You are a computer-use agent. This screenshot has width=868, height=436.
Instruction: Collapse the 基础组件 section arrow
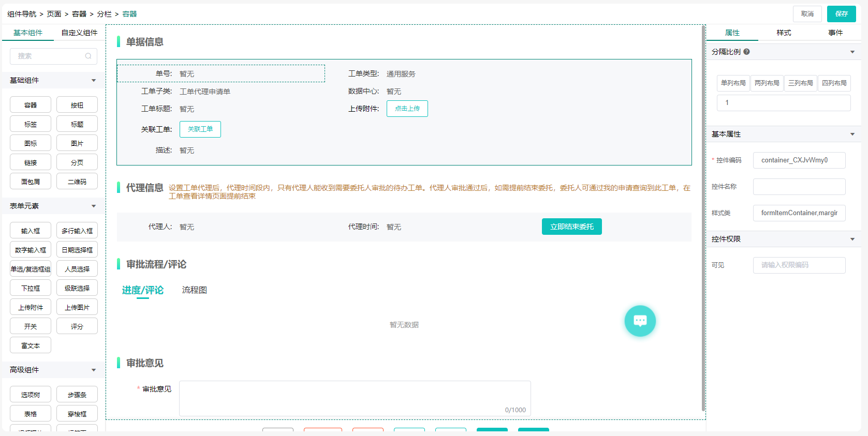coord(94,80)
